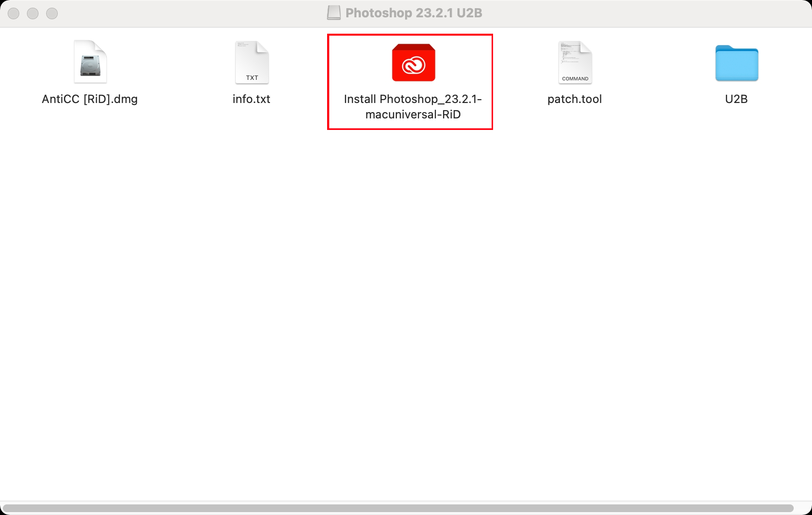The height and width of the screenshot is (515, 812).
Task: Select the patch.tool command file icon
Action: (575, 62)
